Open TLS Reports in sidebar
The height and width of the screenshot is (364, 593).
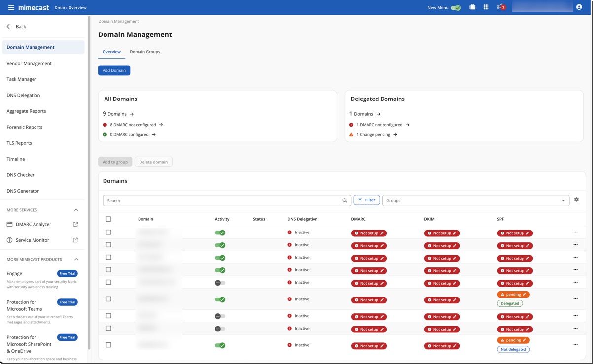click(x=19, y=143)
